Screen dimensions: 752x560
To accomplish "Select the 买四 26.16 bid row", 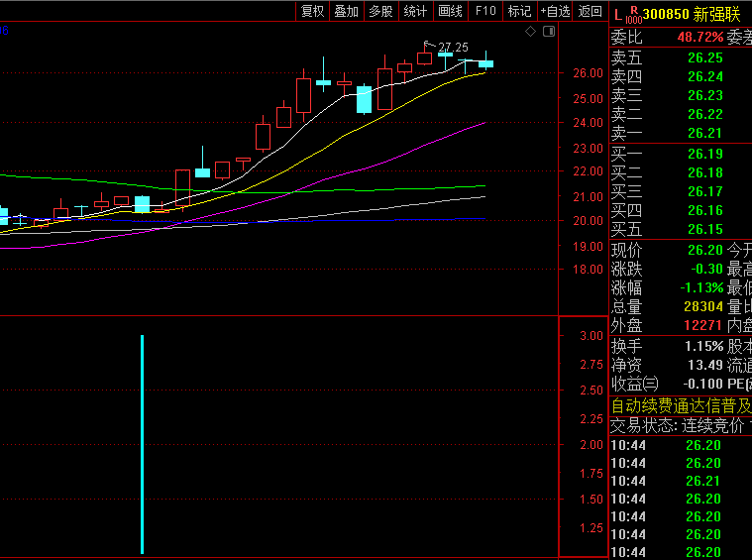I will click(681, 210).
